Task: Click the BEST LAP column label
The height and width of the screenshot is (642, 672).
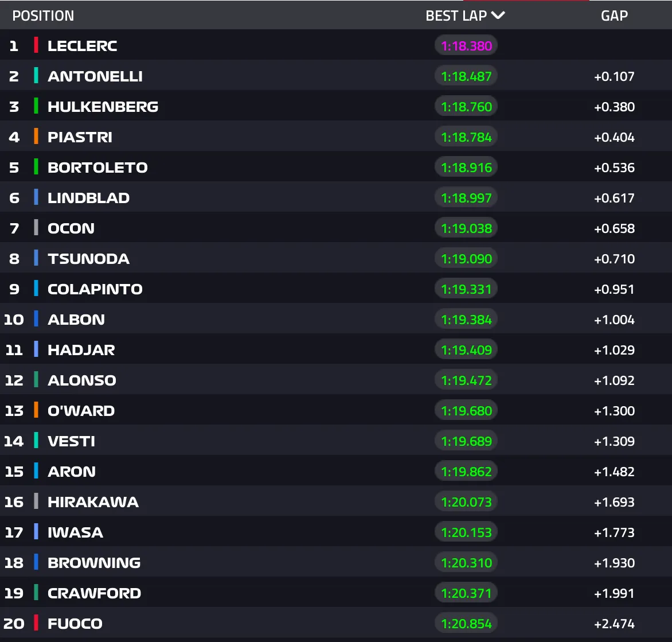Action: point(456,15)
